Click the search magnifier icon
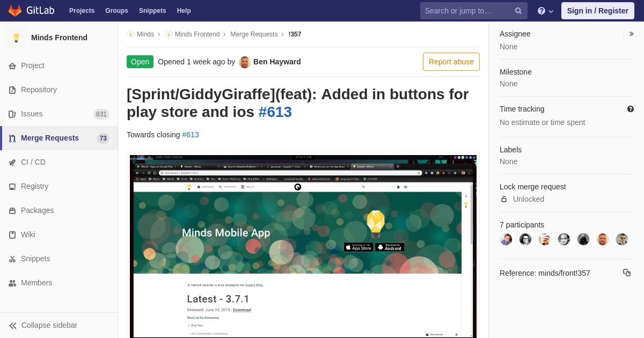This screenshot has height=338, width=644. tap(518, 11)
